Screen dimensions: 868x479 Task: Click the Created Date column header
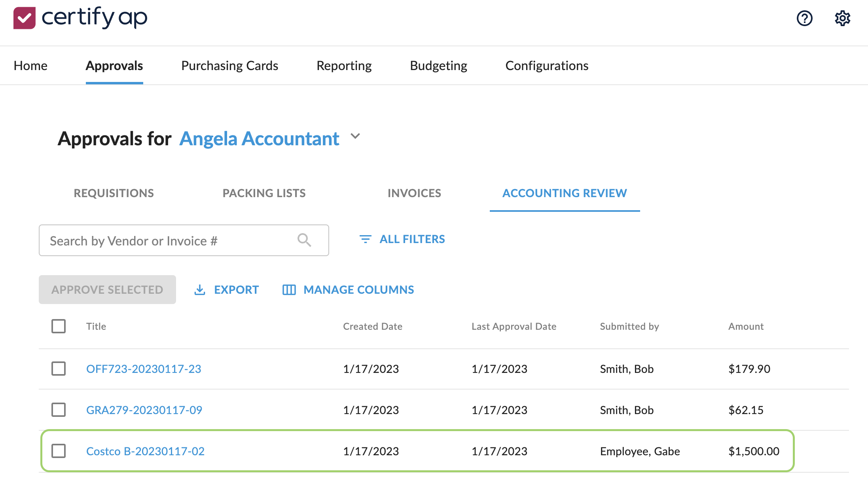373,326
